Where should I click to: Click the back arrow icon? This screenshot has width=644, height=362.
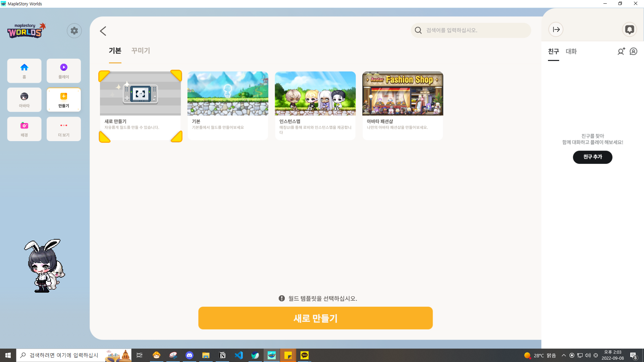click(x=103, y=31)
